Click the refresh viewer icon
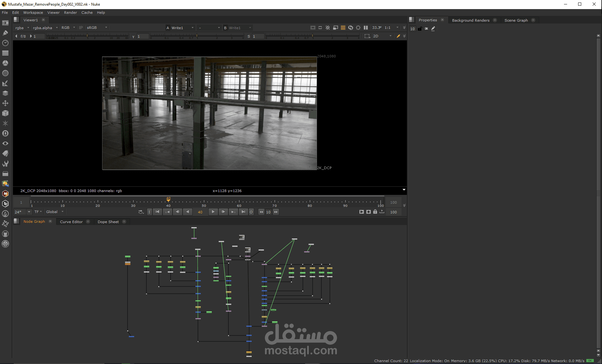602x364 pixels. 351,28
